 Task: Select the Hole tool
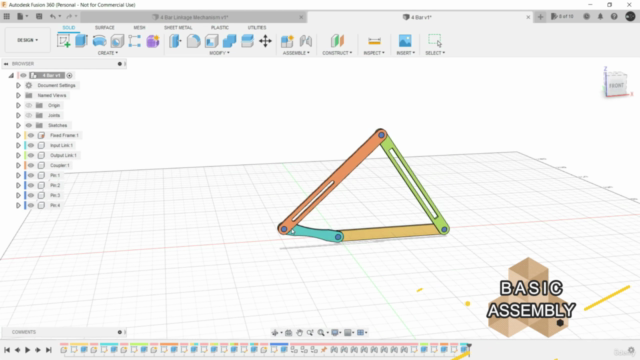click(x=117, y=41)
